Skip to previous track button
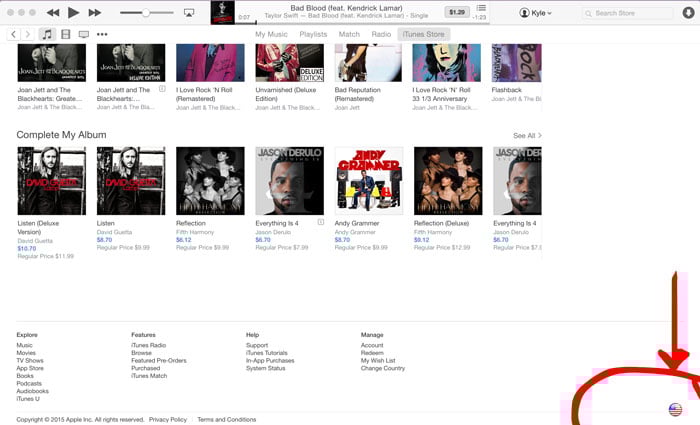 tap(53, 12)
